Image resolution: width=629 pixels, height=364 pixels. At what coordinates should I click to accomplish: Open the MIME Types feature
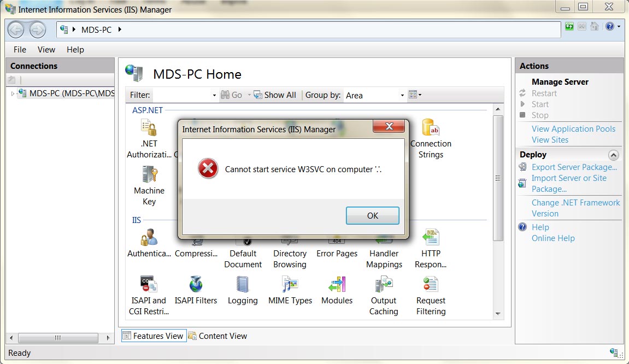[290, 290]
